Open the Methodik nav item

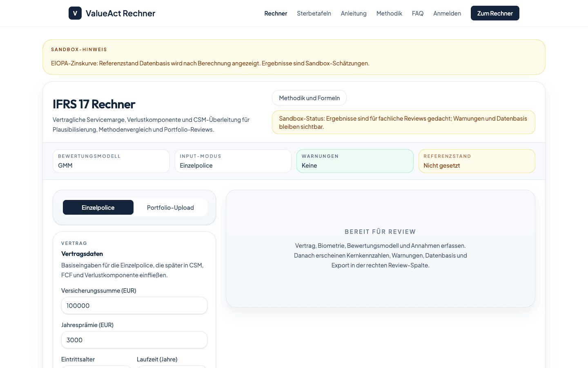pyautogui.click(x=389, y=13)
